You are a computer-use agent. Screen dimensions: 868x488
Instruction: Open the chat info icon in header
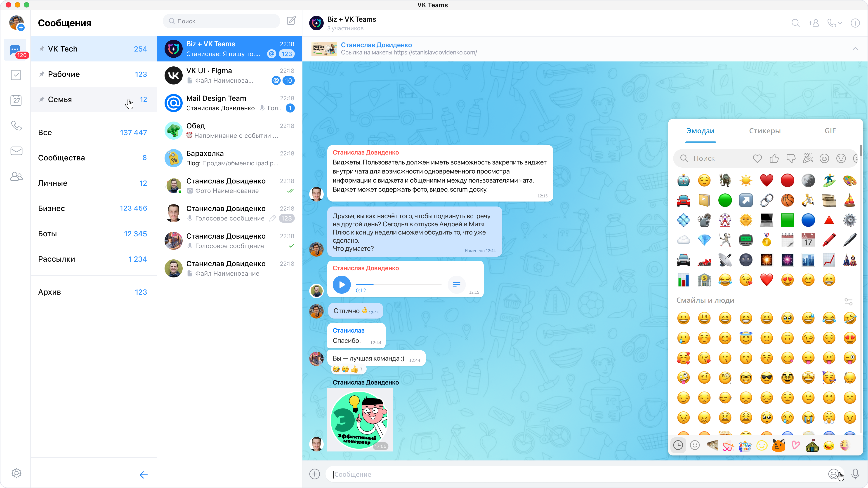pyautogui.click(x=855, y=23)
